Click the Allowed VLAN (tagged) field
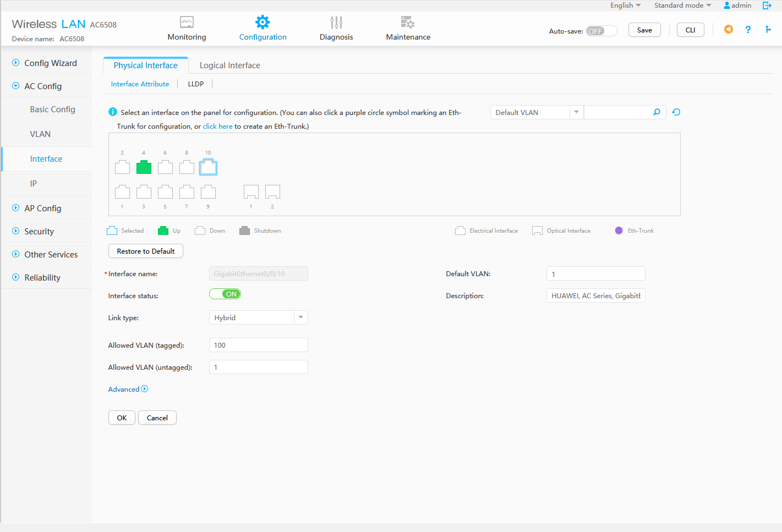 258,345
